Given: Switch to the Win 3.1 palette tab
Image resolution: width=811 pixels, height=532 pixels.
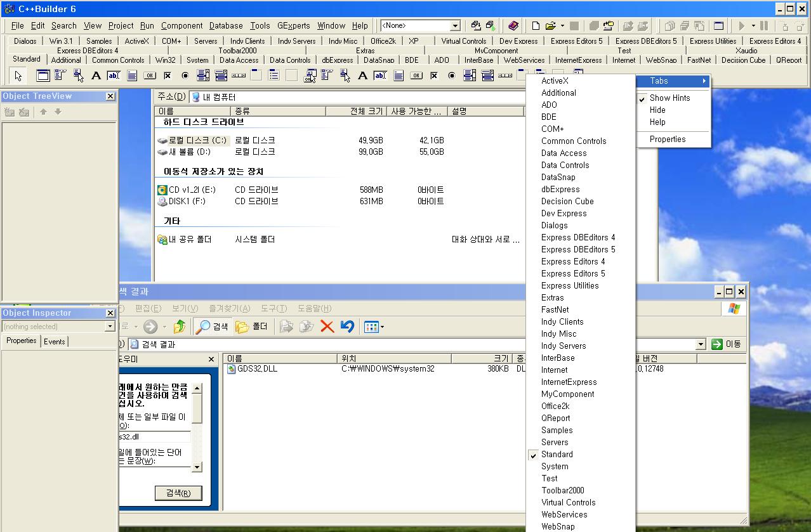Looking at the screenshot, I should click(x=61, y=41).
